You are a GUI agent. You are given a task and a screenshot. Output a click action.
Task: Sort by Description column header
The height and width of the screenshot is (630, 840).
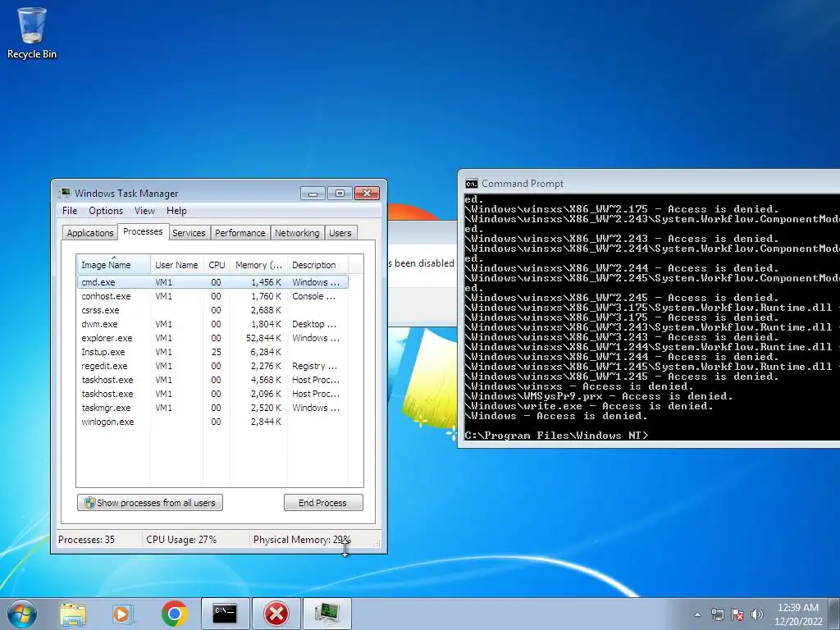click(317, 265)
